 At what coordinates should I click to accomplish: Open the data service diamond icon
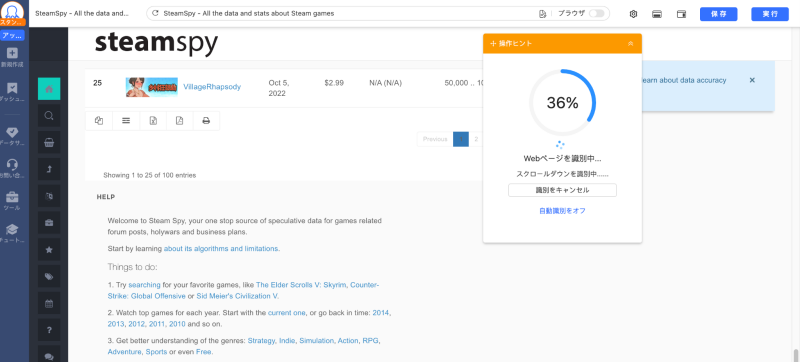[x=12, y=133]
